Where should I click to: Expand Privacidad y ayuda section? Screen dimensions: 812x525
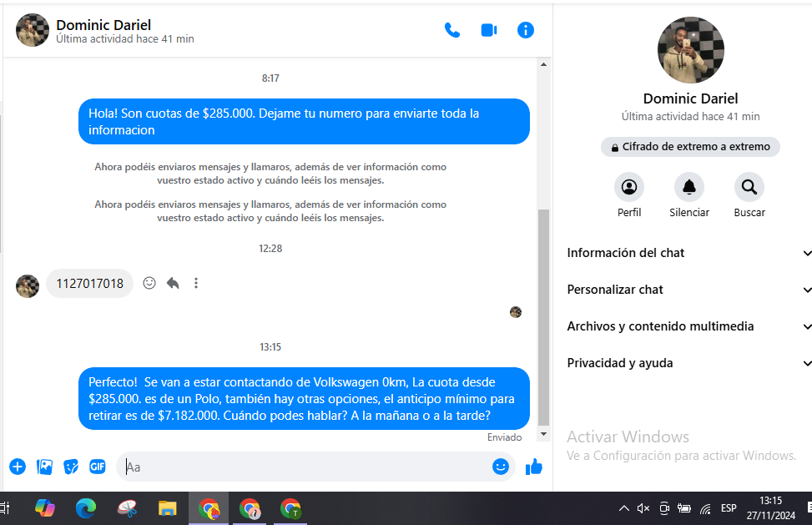click(x=688, y=363)
